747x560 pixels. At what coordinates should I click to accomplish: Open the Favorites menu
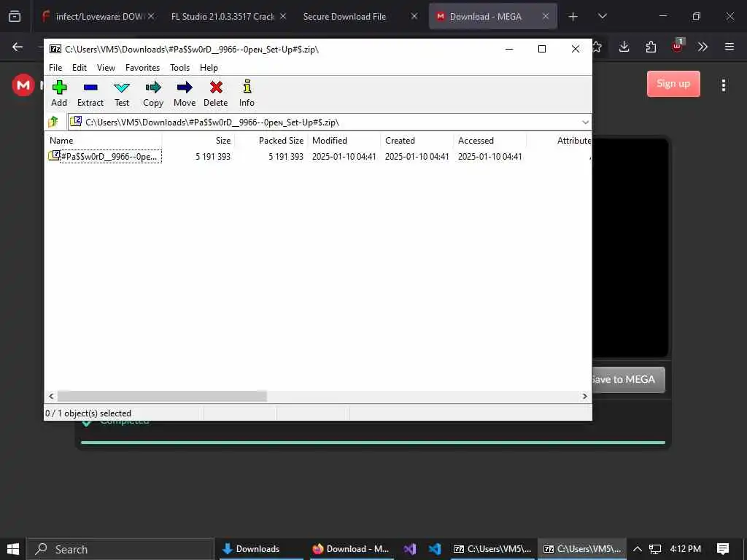pos(142,68)
